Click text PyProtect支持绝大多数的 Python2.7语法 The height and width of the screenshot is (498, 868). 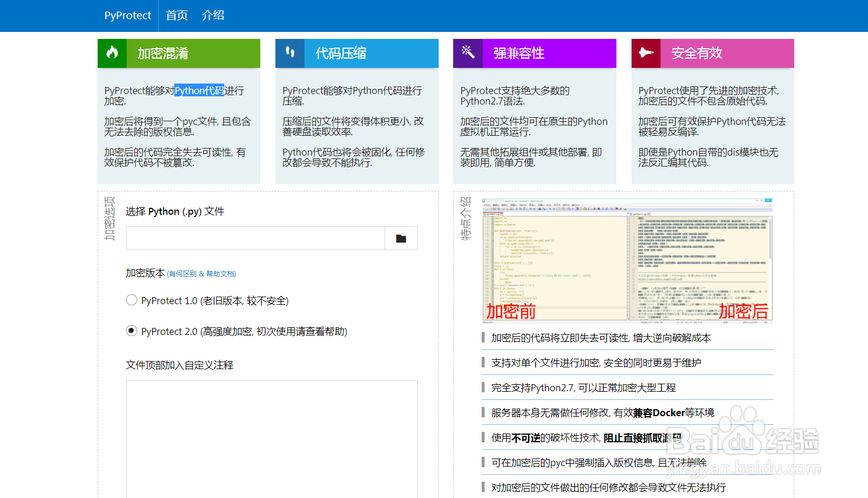click(515, 96)
